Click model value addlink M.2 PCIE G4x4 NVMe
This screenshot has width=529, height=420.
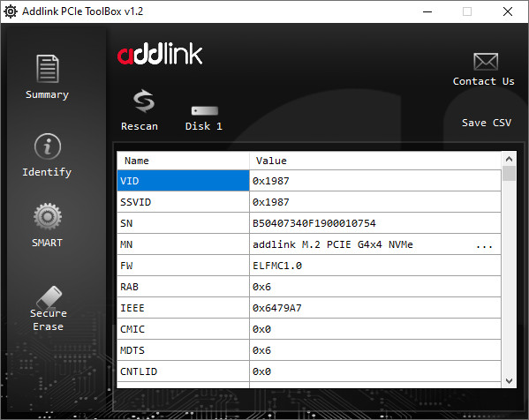(333, 244)
